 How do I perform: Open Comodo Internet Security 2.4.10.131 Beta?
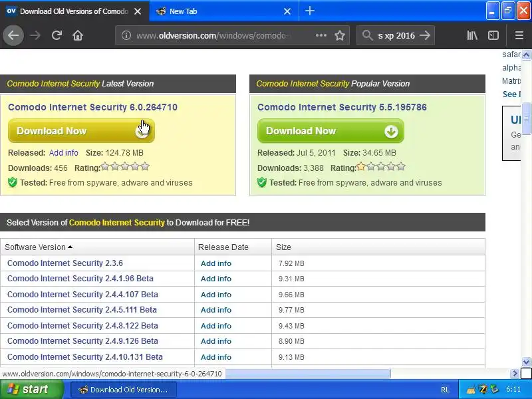(85, 357)
